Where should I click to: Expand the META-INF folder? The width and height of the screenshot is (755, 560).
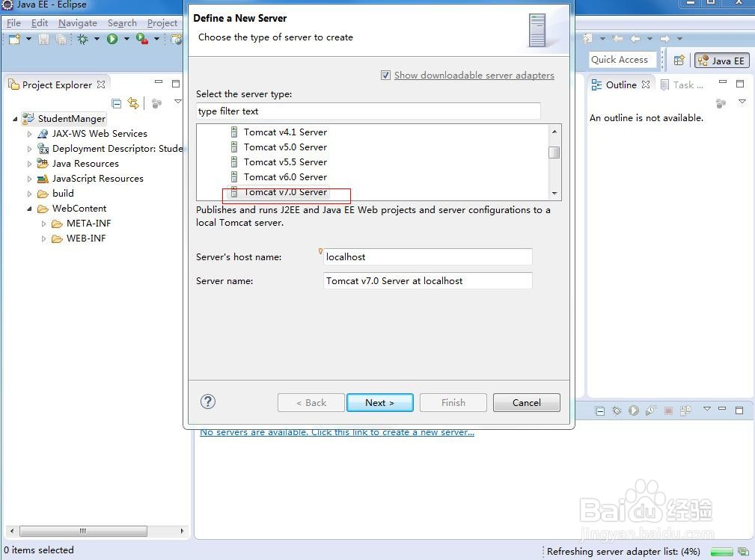44,224
